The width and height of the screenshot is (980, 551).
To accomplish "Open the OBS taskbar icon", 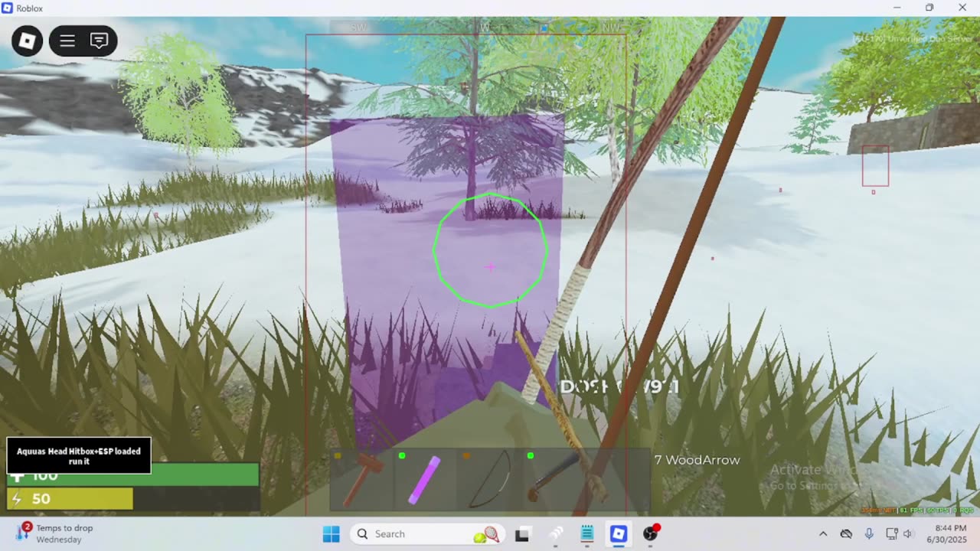I will 651,534.
